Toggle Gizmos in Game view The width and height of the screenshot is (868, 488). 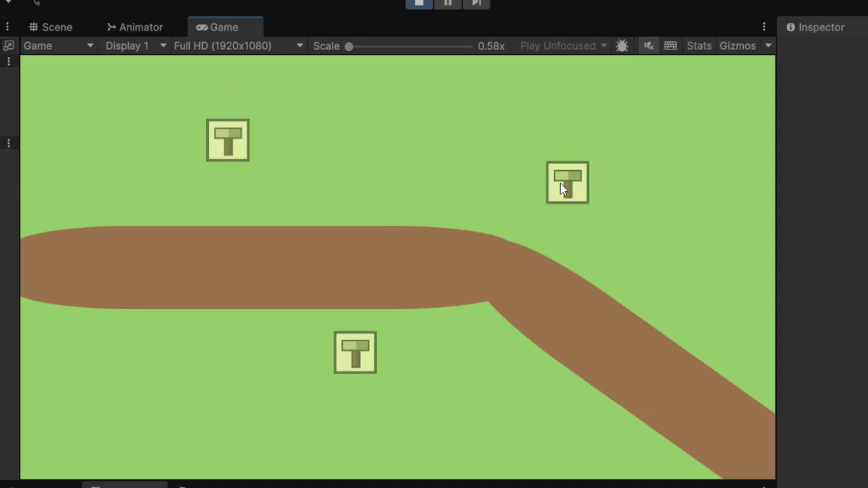coord(738,45)
